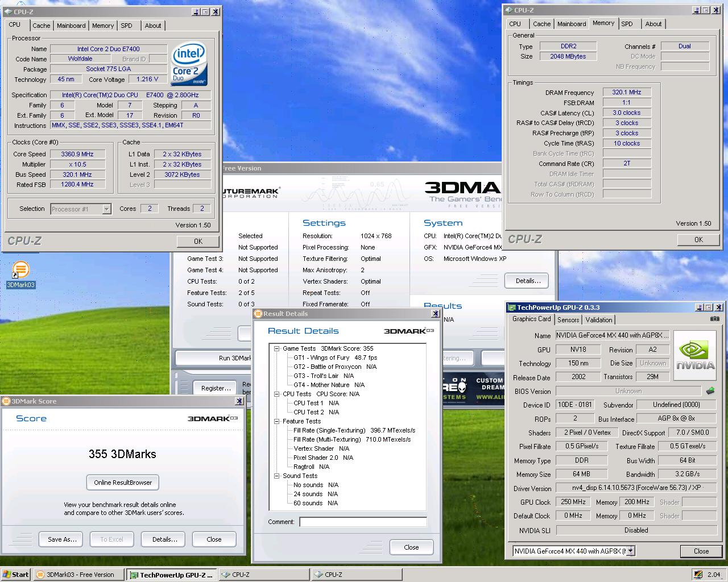Click the System Details button in 3DMark03
Screen dimensions: 728x582
[528, 281]
